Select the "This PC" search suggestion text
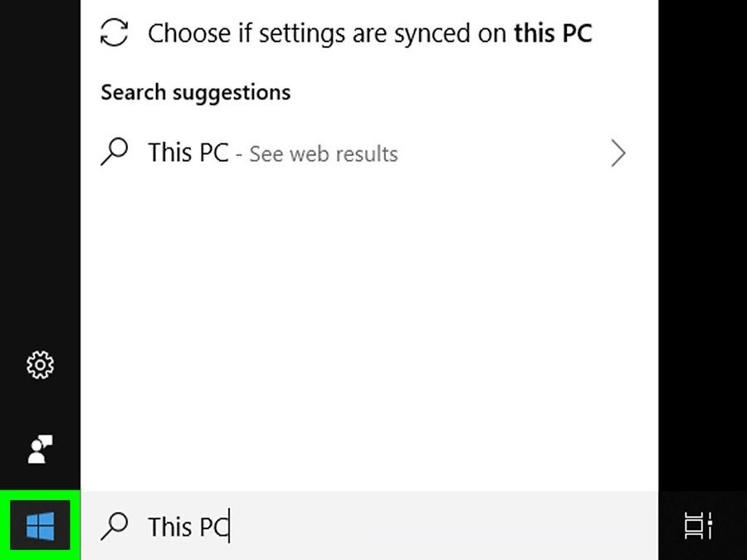The image size is (747, 560). (188, 153)
